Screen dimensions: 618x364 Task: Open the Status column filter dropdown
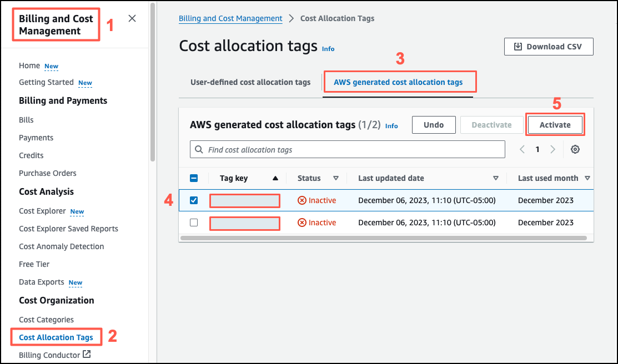[x=336, y=178]
